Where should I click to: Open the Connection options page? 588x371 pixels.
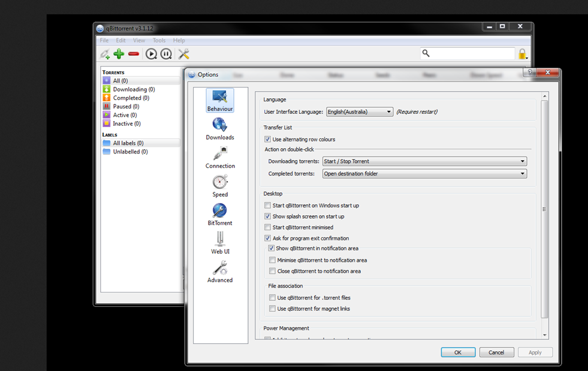[x=220, y=157]
